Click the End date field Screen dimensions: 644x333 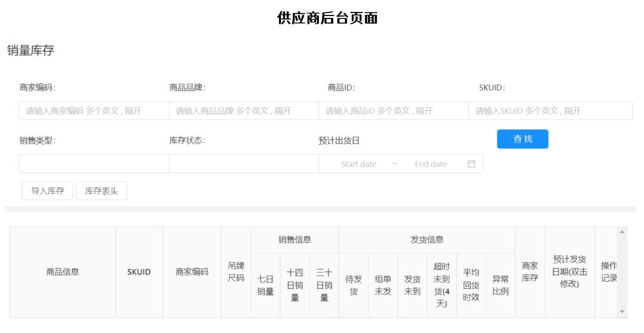tap(431, 164)
